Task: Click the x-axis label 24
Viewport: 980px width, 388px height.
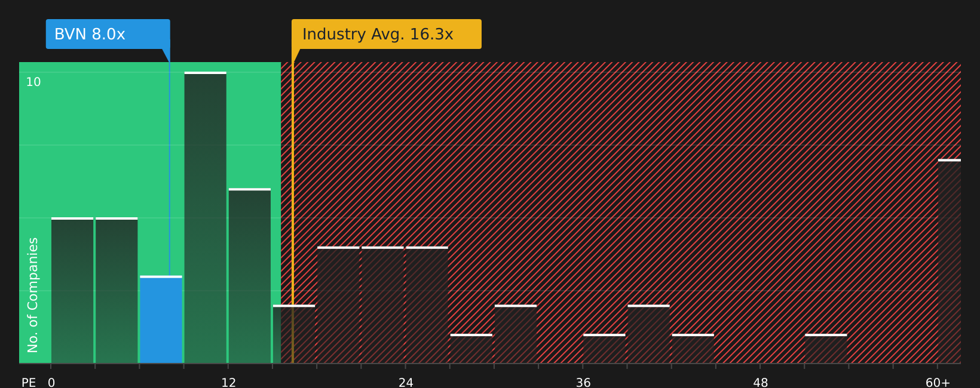Action: 406,382
